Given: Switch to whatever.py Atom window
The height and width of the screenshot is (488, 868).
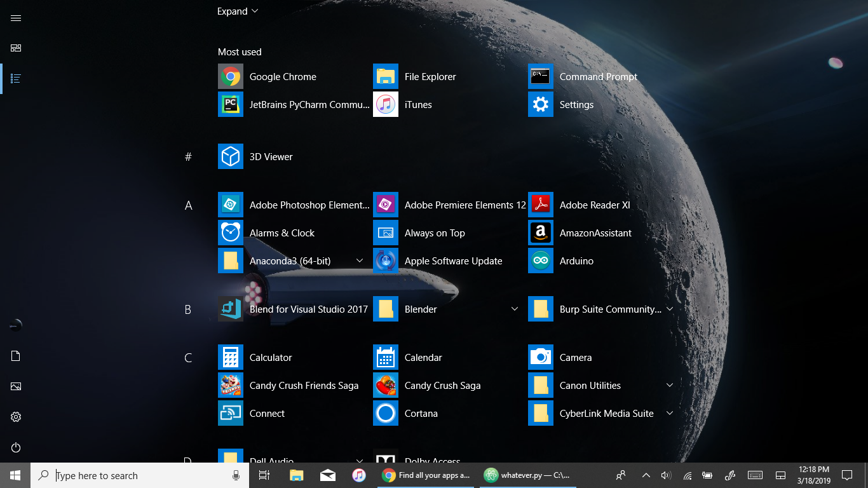Looking at the screenshot, I should click(527, 475).
